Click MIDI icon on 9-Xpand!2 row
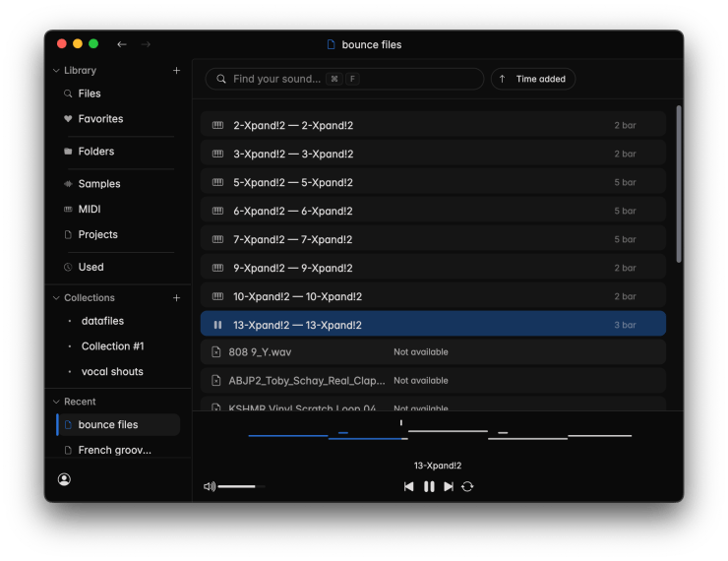This screenshot has height=561, width=728. pos(217,268)
